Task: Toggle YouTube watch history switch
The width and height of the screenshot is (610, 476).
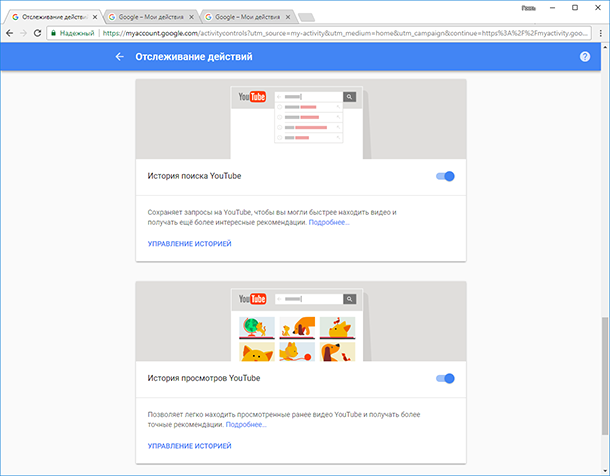Action: pyautogui.click(x=445, y=378)
